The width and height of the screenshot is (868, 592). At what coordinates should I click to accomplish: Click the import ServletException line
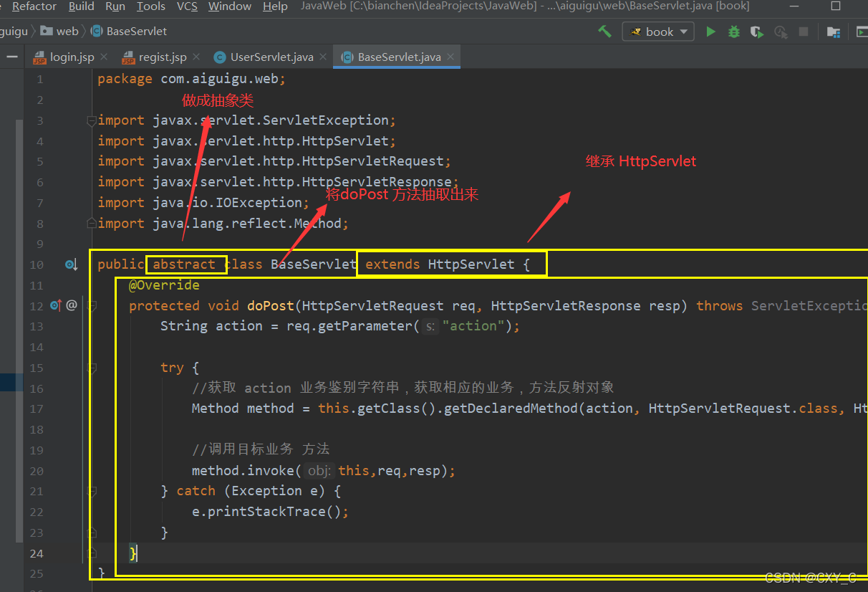(247, 120)
